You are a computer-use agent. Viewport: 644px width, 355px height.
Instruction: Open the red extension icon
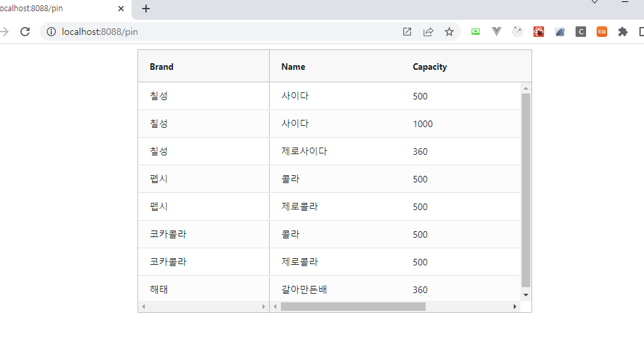[539, 32]
